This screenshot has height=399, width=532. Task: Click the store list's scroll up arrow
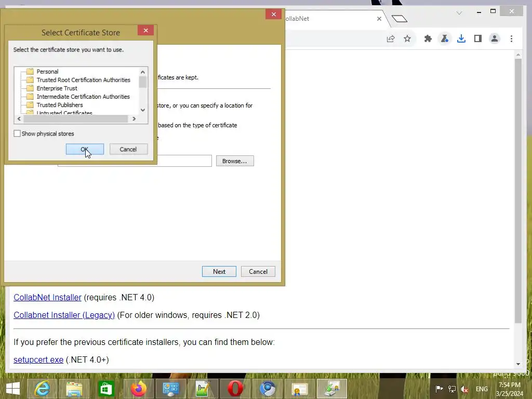[143, 72]
